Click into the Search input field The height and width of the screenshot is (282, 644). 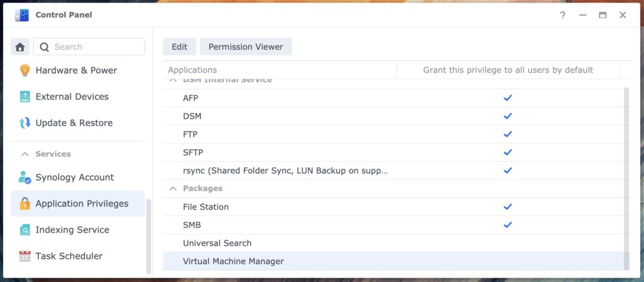click(x=89, y=47)
